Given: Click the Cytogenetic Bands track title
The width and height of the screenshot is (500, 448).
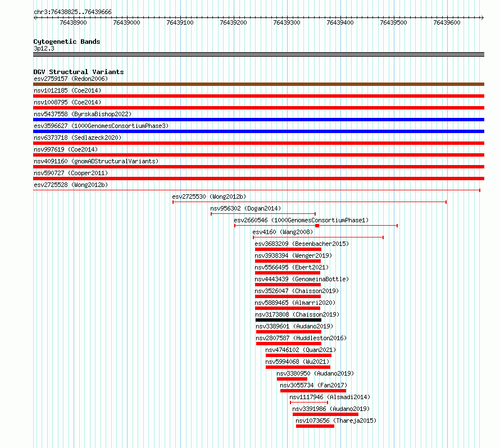Looking at the screenshot, I should tap(67, 42).
